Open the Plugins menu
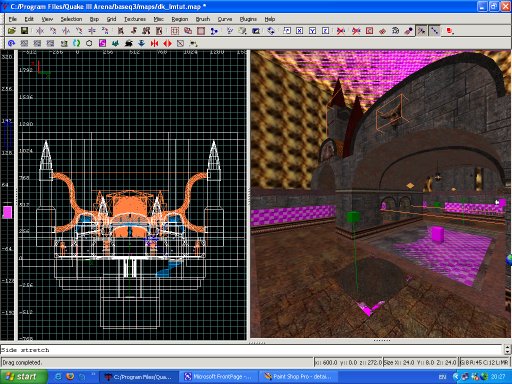This screenshot has width=512, height=384. pos(248,19)
